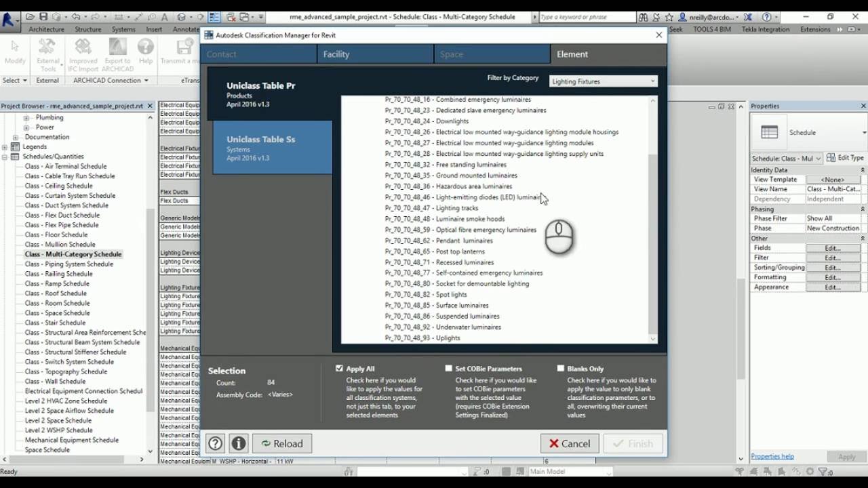Viewport: 868px width, 488px height.
Task: Open the Schedule: Class type selector dropdown
Action: [787, 158]
